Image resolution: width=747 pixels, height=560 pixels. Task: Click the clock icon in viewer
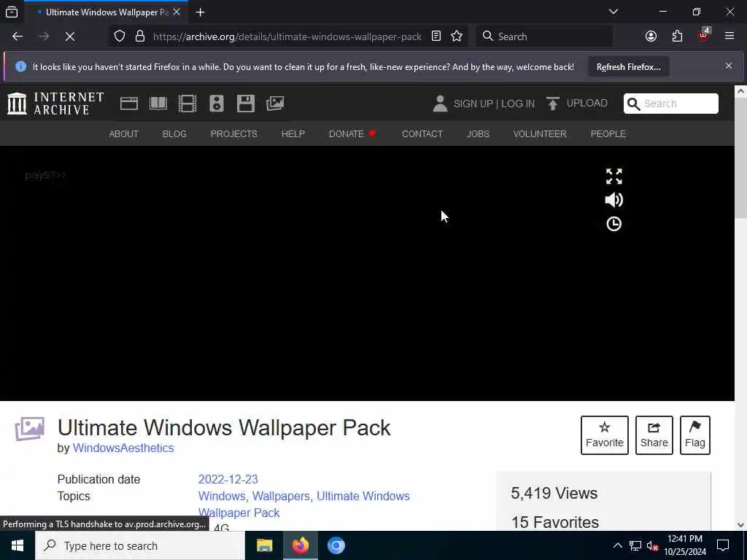614,224
